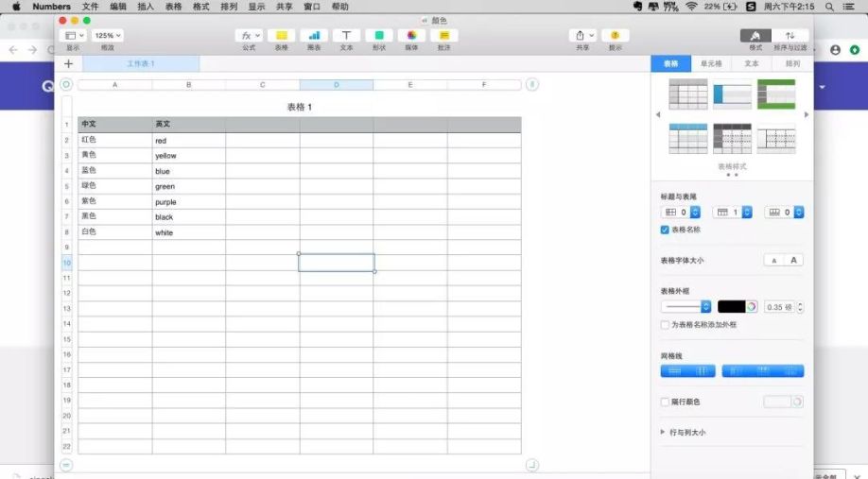Open the 排列 menu in menu bar

229,7
